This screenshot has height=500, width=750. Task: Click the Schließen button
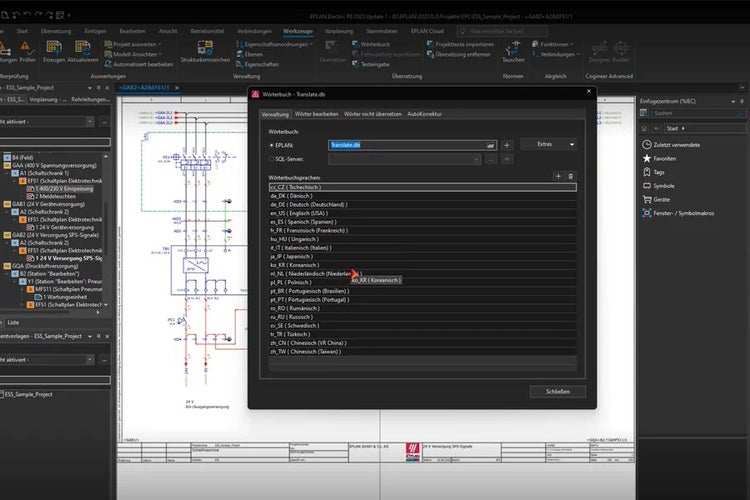point(558,392)
